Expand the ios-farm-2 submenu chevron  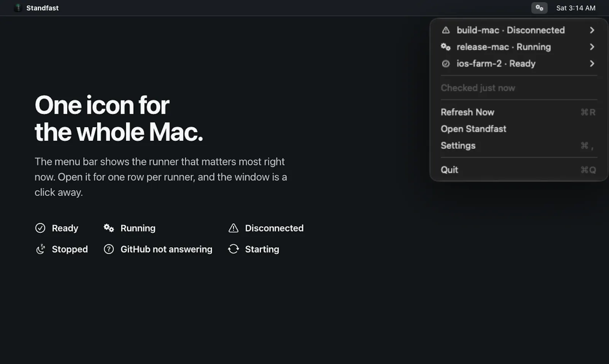coord(592,64)
